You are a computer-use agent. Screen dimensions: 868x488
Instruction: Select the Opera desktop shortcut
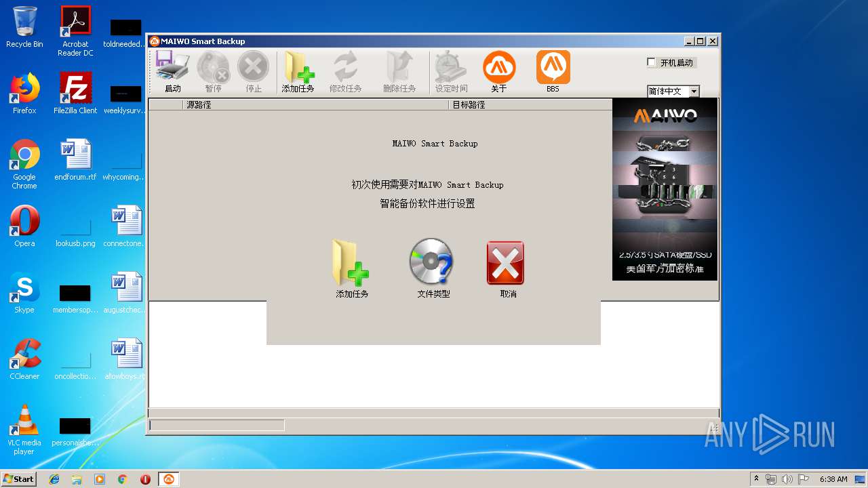[x=24, y=226]
